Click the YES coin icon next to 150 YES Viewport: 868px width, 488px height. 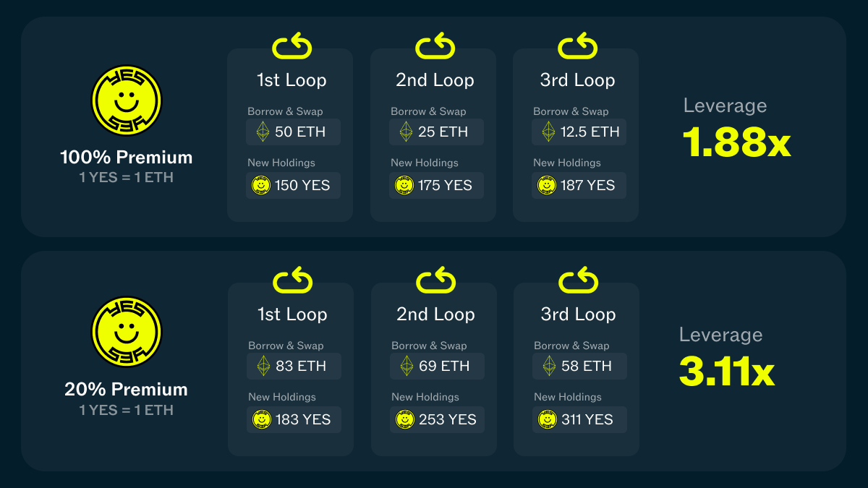pos(261,186)
